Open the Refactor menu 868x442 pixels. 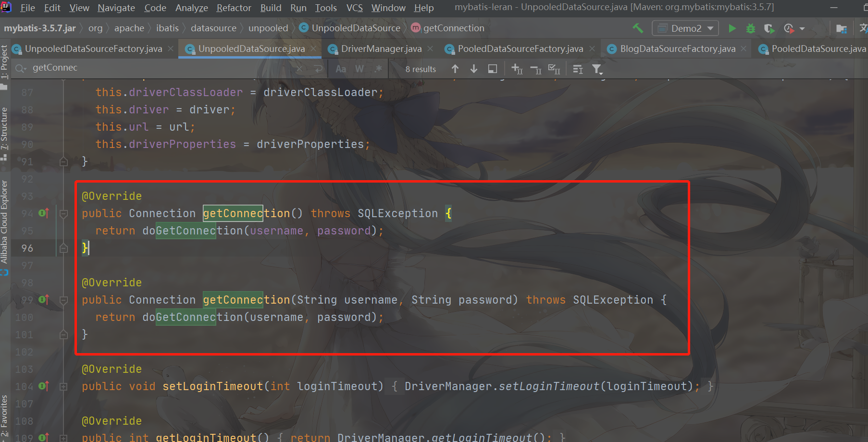(234, 8)
